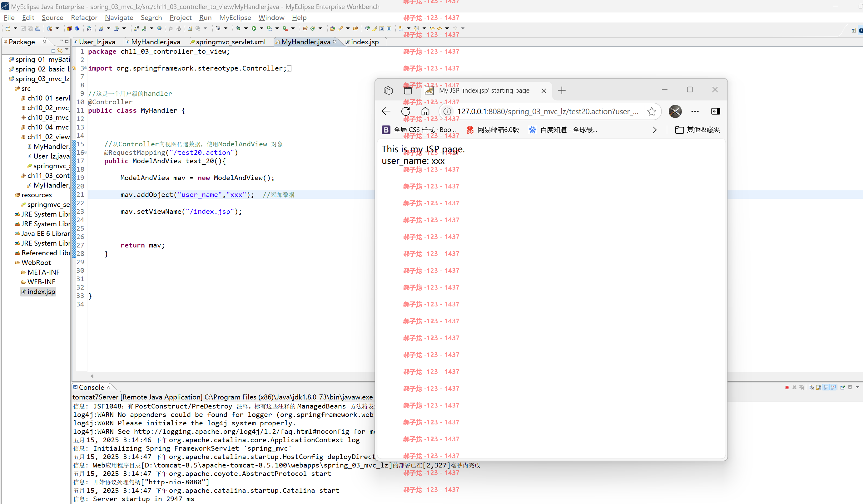
Task: Toggle Mark Occurrences highlighter icon
Action: point(374,28)
